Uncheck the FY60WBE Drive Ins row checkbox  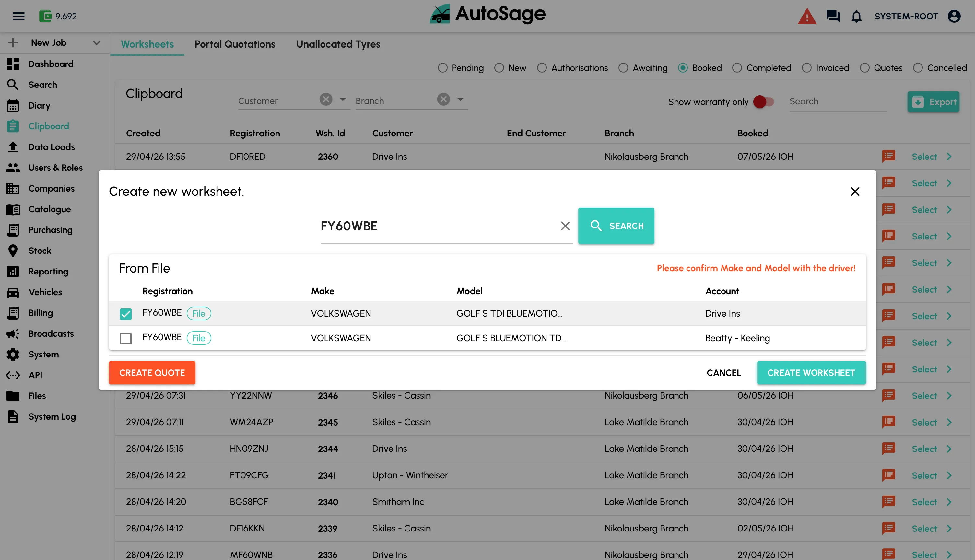(126, 314)
